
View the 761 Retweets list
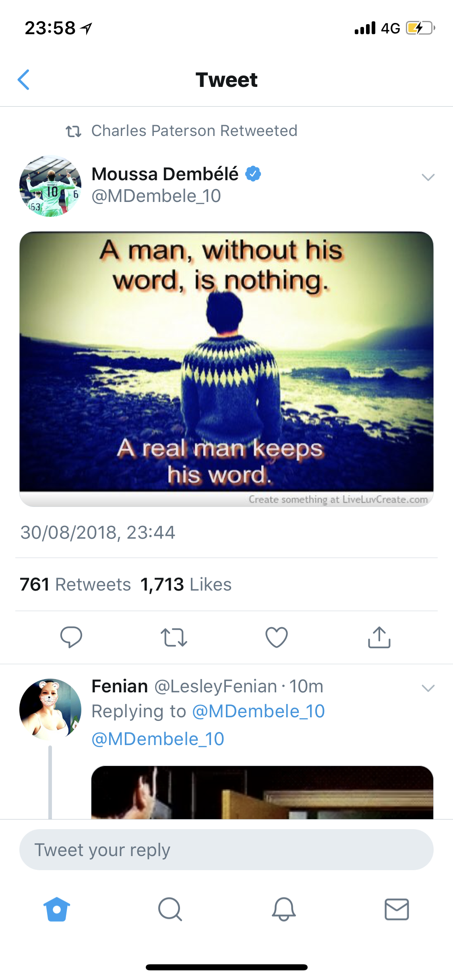[x=75, y=585]
